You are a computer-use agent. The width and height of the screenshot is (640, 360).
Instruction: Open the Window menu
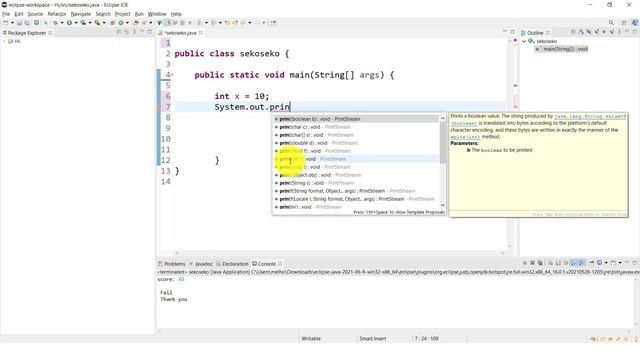157,14
